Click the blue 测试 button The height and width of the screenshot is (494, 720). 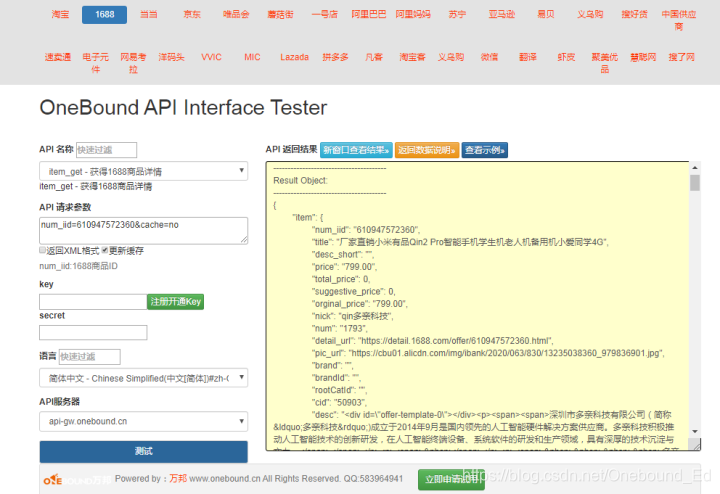144,451
